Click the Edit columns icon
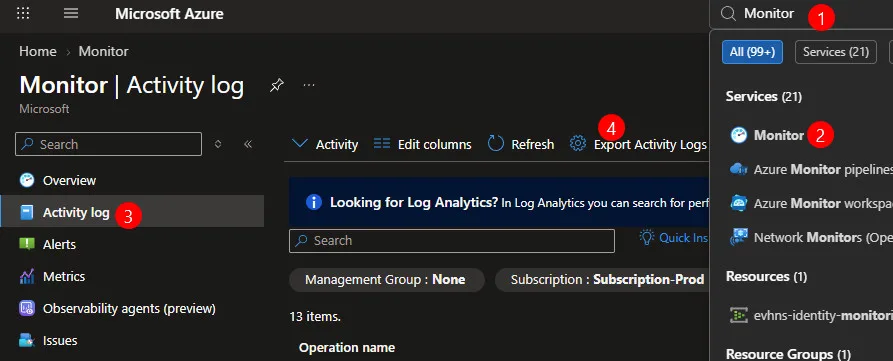 382,144
